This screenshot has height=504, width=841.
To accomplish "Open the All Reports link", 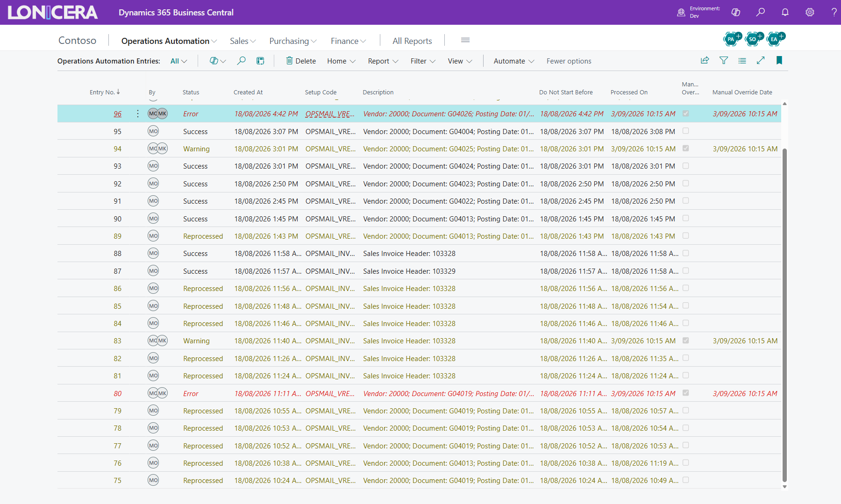I will pos(412,41).
